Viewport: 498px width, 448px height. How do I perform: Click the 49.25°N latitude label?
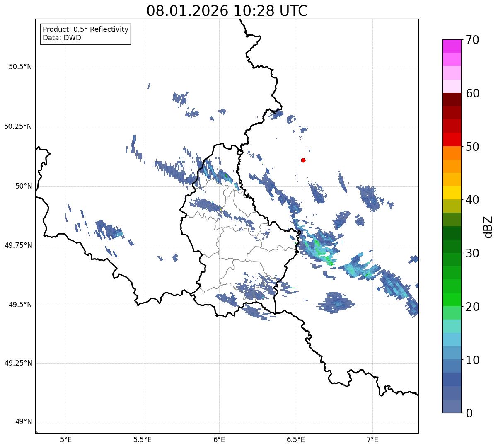point(18,363)
